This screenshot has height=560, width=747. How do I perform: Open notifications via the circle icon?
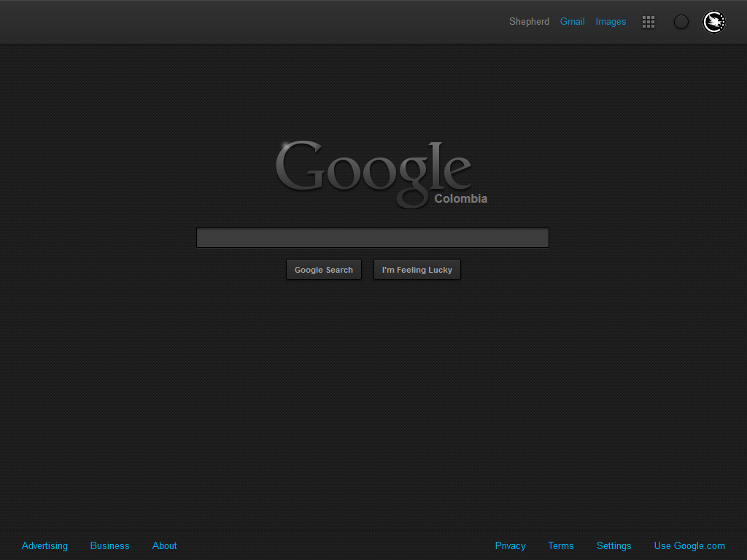(x=681, y=21)
